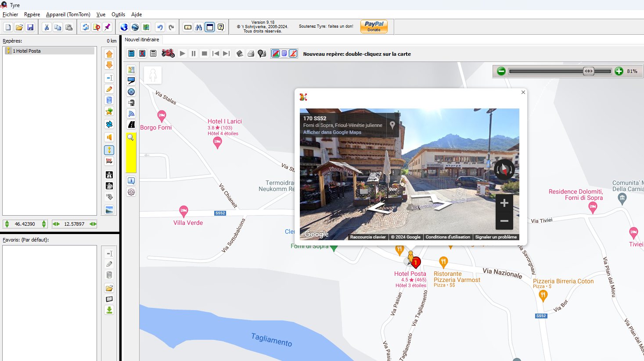Click the pencil icon to edit waypoint
The height and width of the screenshot is (361, 644).
click(109, 89)
